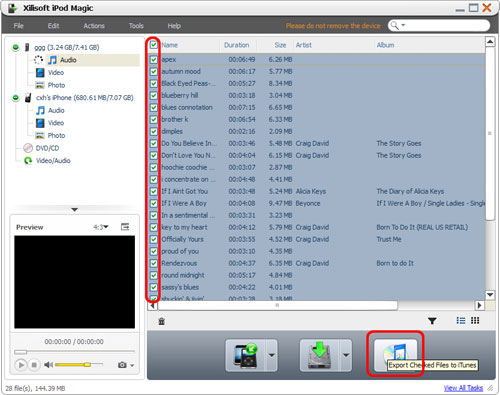
Task: Open the filter funnel icon
Action: click(x=432, y=321)
